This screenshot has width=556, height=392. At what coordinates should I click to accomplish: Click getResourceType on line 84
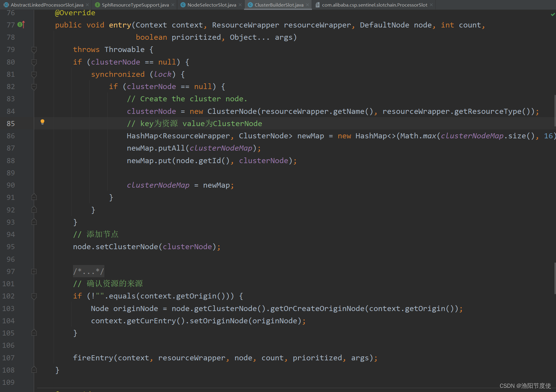click(488, 111)
